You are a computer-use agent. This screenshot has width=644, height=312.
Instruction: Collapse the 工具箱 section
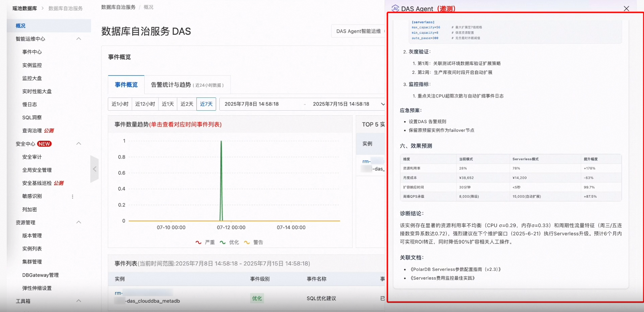(79, 301)
